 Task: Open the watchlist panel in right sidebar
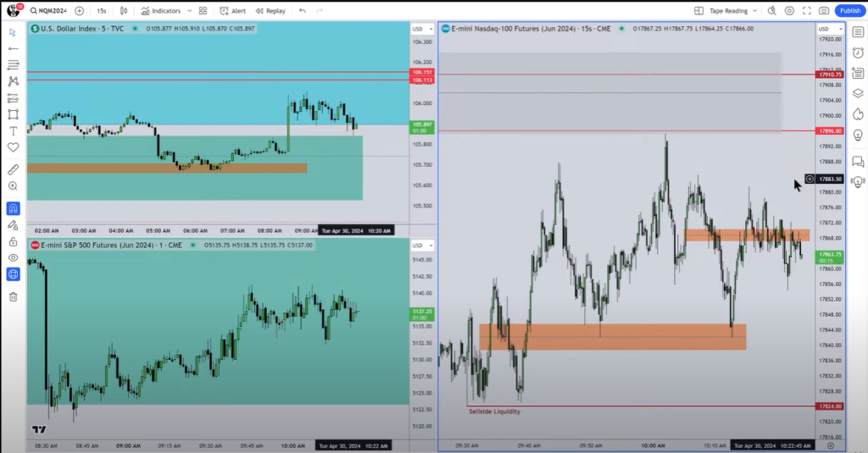[858, 32]
